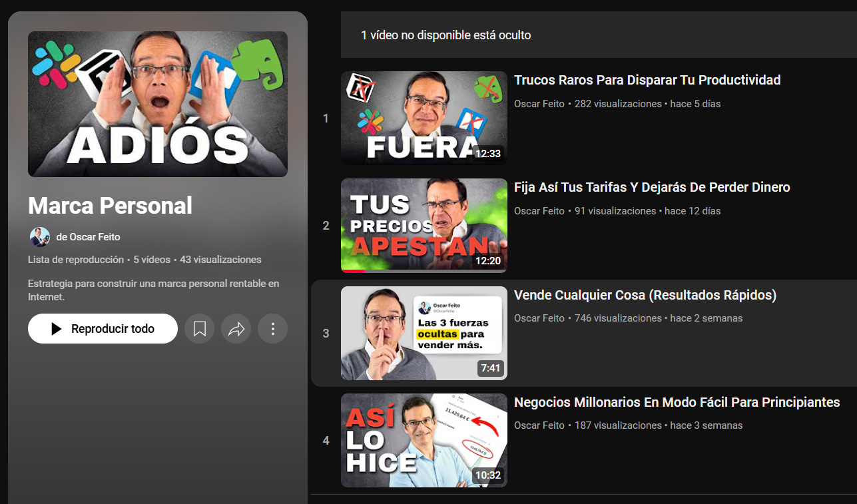Click the 12:20 duration badge
This screenshot has width=857, height=504.
pyautogui.click(x=487, y=261)
